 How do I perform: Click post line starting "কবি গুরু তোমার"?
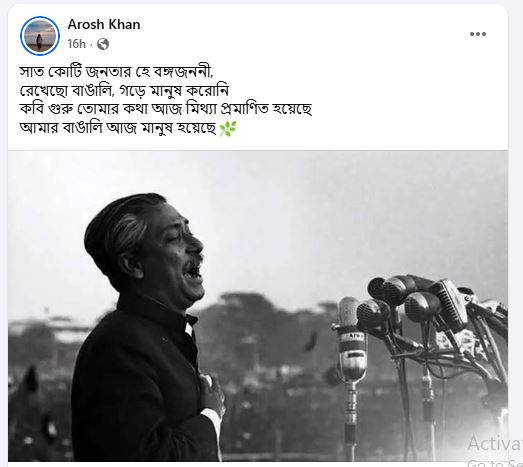pyautogui.click(x=166, y=109)
